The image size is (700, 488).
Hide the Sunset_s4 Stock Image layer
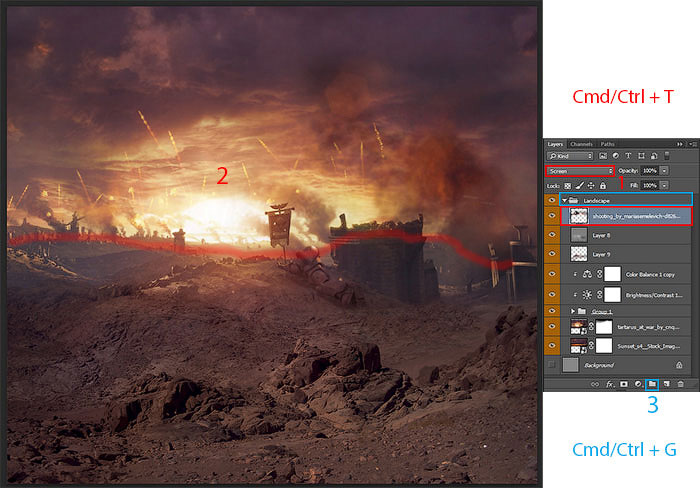pyautogui.click(x=552, y=345)
